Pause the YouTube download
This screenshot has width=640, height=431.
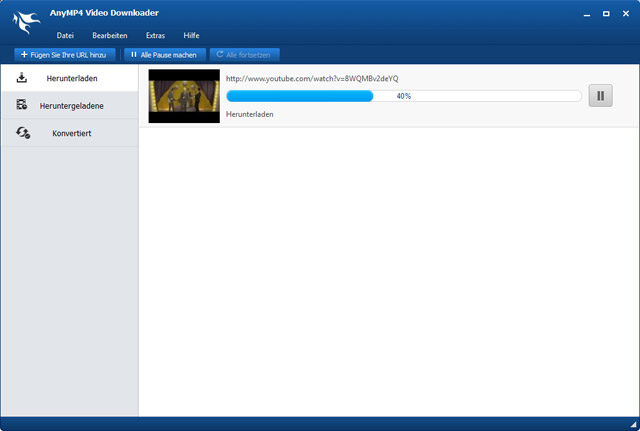pos(600,96)
